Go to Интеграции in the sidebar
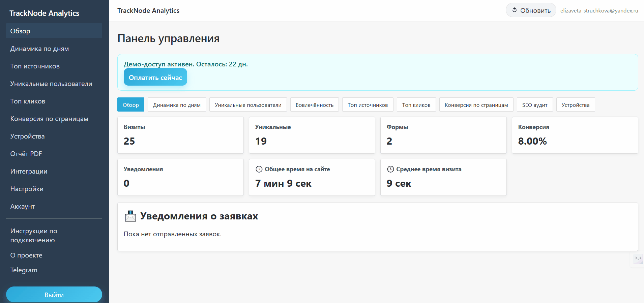 (29, 171)
